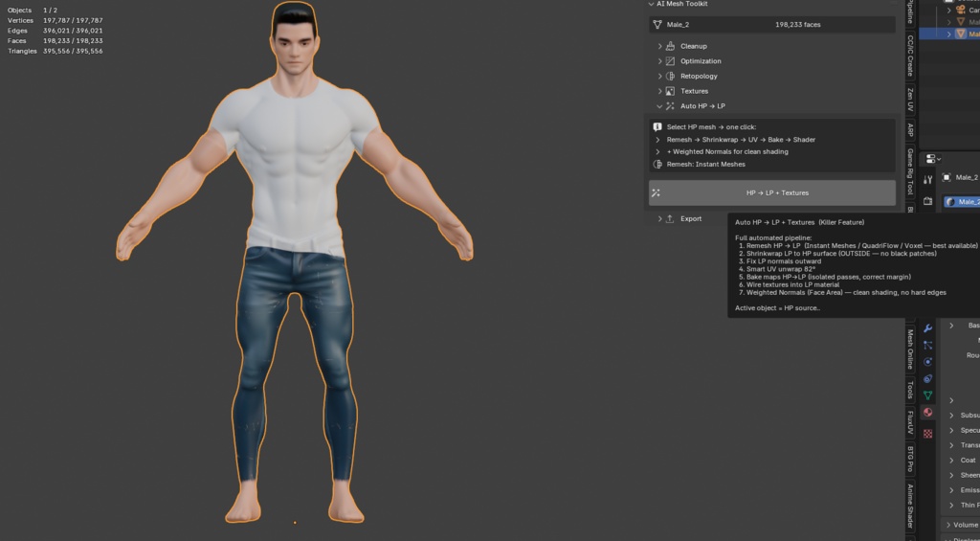Click the Retopology section icon

pos(670,77)
